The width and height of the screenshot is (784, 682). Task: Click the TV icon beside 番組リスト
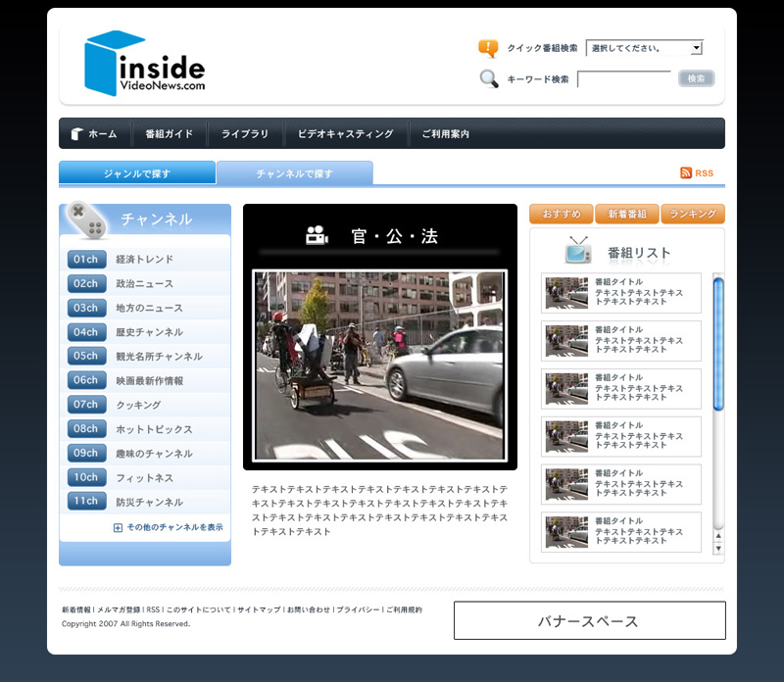[x=578, y=251]
